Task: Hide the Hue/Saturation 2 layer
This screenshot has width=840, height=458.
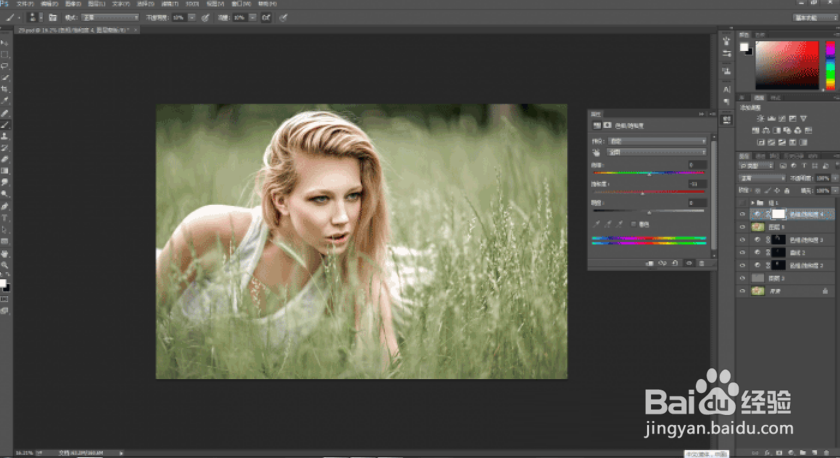Action: (742, 265)
